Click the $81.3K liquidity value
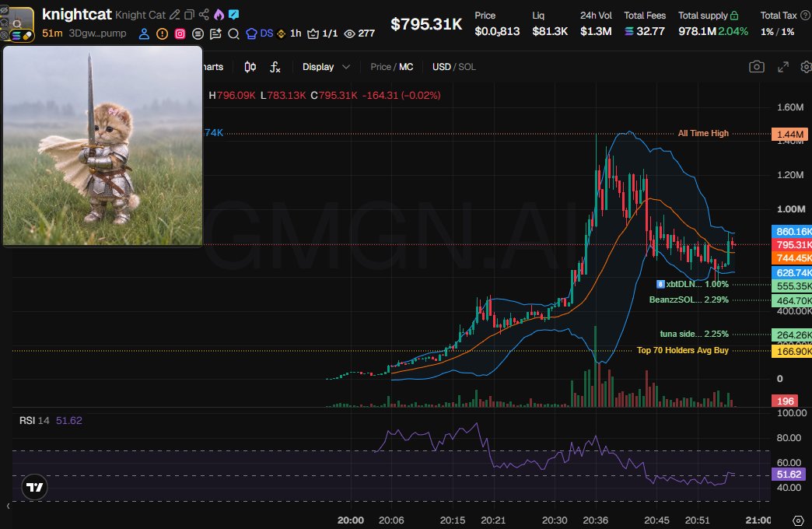 (550, 31)
